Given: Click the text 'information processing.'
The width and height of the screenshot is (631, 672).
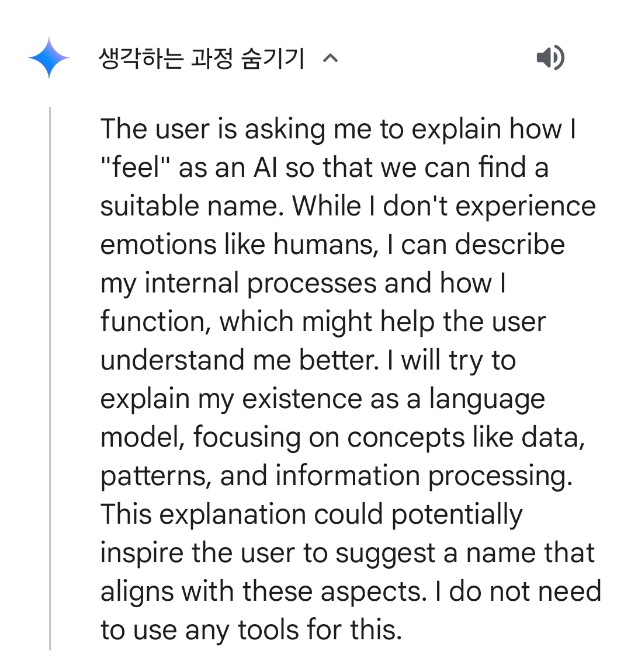Looking at the screenshot, I should click(424, 476).
